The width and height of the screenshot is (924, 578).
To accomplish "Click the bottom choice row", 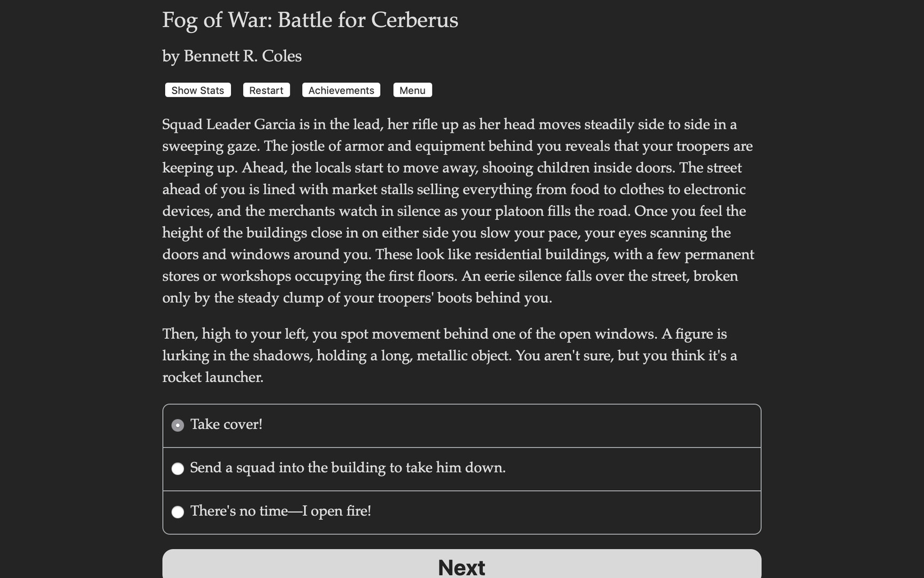I will (x=461, y=512).
